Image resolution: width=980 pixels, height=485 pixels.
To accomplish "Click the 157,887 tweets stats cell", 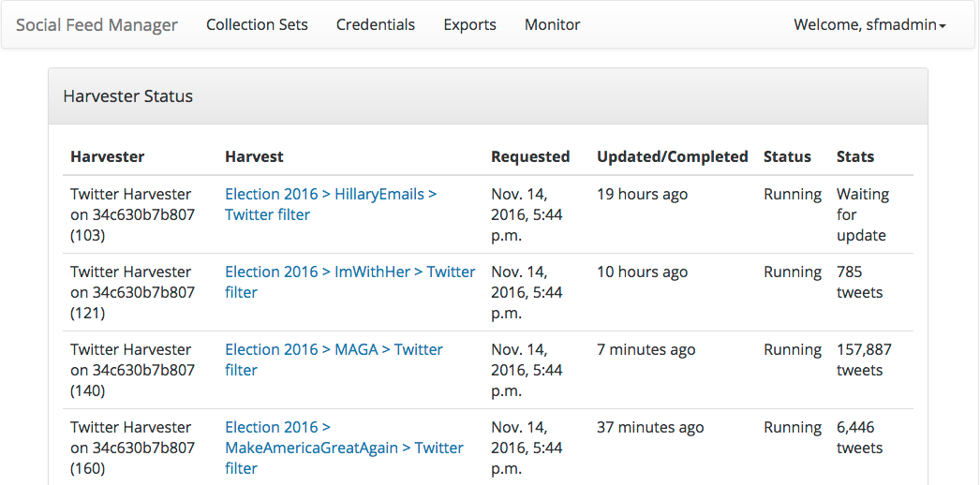I will click(x=865, y=360).
